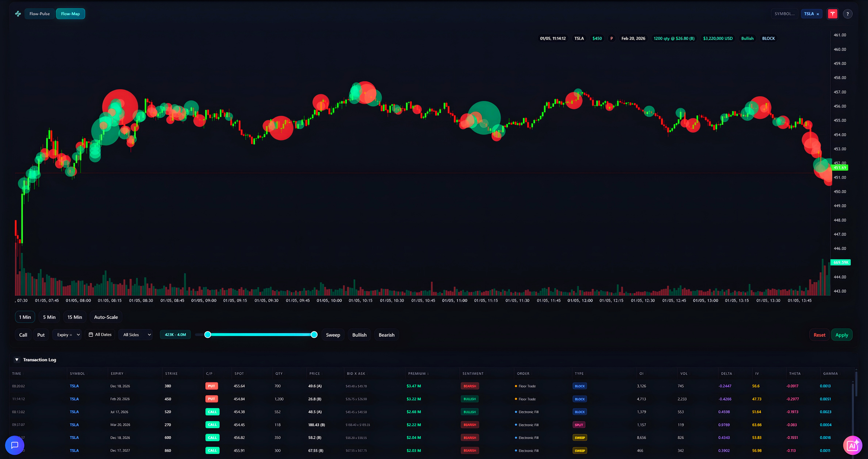868x459 pixels.
Task: Sort by the STRIKE column header
Action: tap(172, 373)
